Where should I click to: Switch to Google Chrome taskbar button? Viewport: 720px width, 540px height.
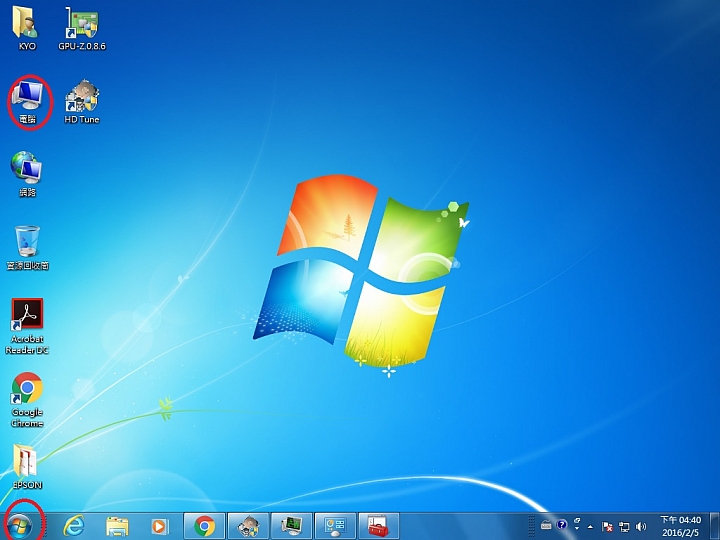tap(204, 526)
